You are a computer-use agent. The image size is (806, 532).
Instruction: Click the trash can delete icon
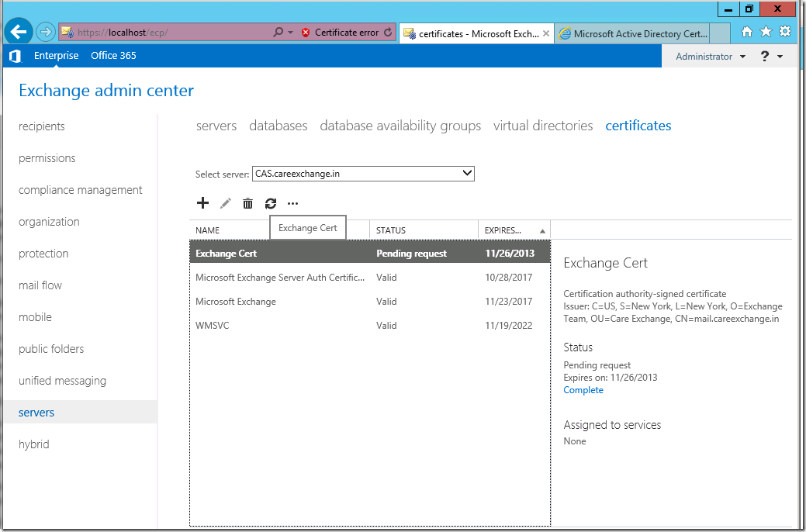click(x=247, y=203)
